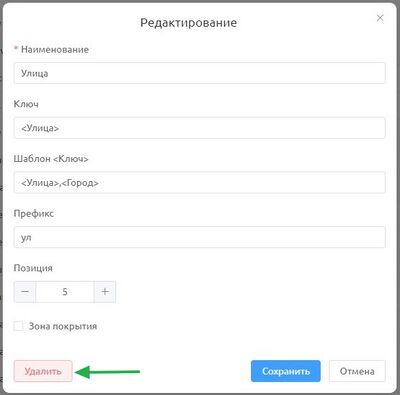This screenshot has width=400, height=395.
Task: Click the Позиция number box showing 5
Action: point(65,292)
